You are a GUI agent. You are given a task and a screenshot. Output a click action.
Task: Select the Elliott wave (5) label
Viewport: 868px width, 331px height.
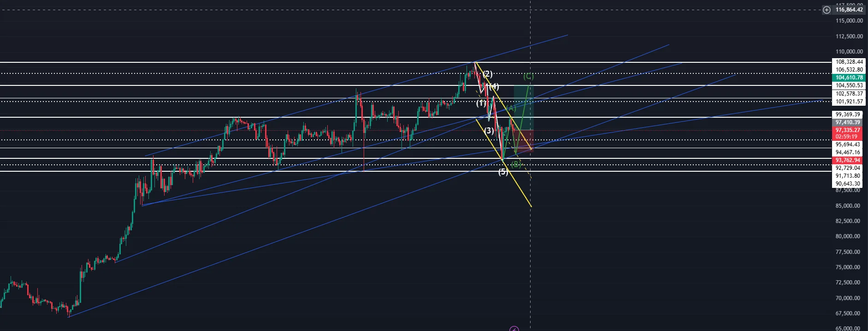(x=503, y=172)
